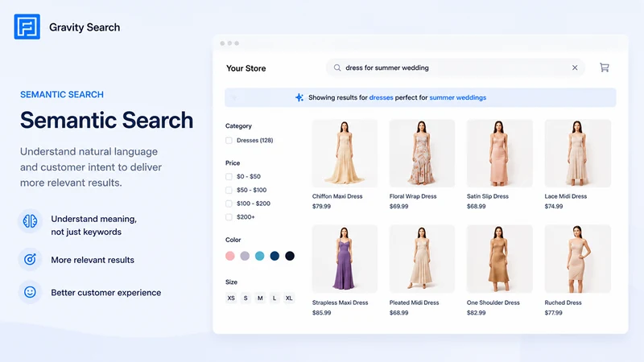Click the Category filter heading
This screenshot has height=362, width=644.
238,126
